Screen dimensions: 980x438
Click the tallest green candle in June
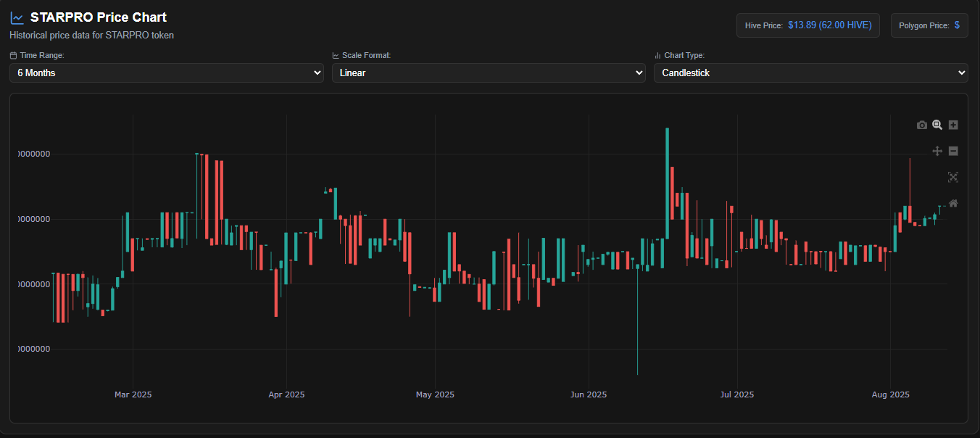pos(667,183)
